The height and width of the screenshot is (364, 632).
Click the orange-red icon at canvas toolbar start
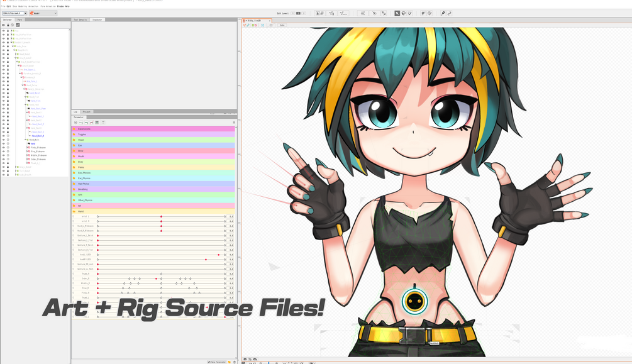tap(244, 25)
